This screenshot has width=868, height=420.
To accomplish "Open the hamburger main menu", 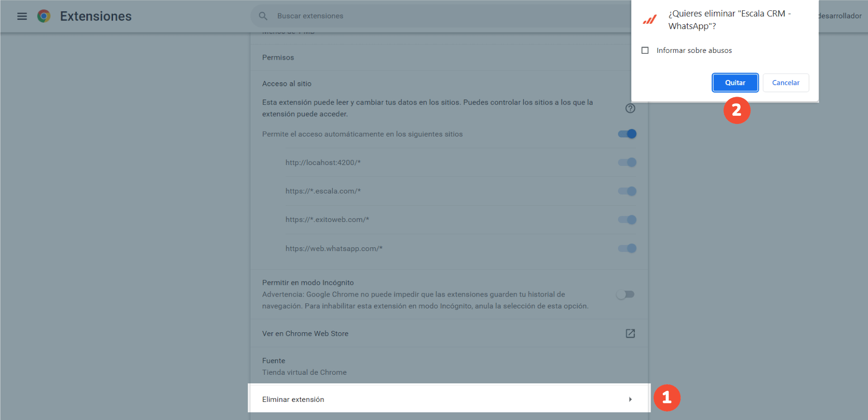I will point(22,16).
